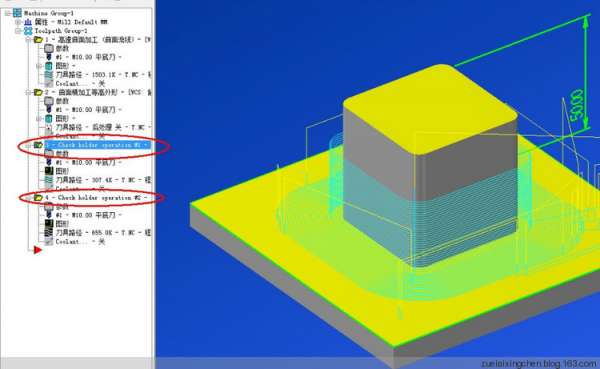Click the tool icon under Check holder operation #2
This screenshot has height=369, width=600.
pyautogui.click(x=49, y=215)
